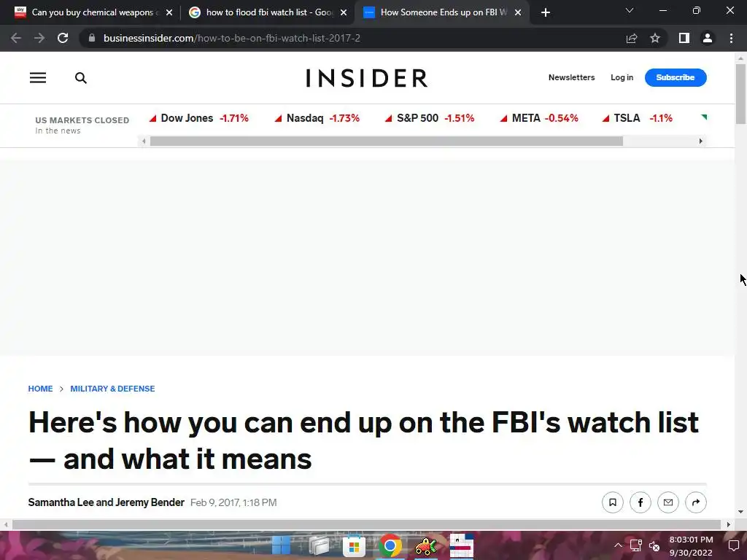The height and width of the screenshot is (560, 747).
Task: Open the META ticker entry
Action: [x=539, y=118]
